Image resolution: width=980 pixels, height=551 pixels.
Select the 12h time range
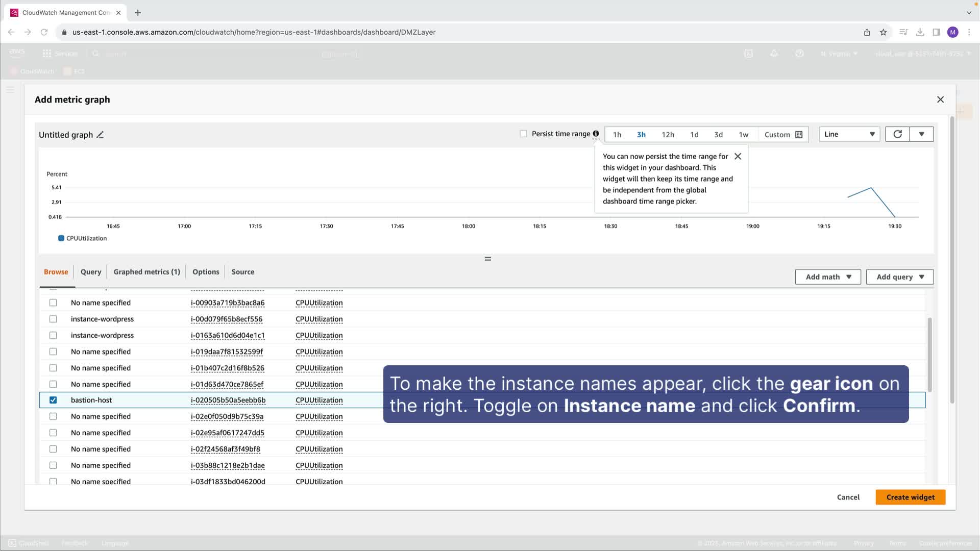[668, 135]
